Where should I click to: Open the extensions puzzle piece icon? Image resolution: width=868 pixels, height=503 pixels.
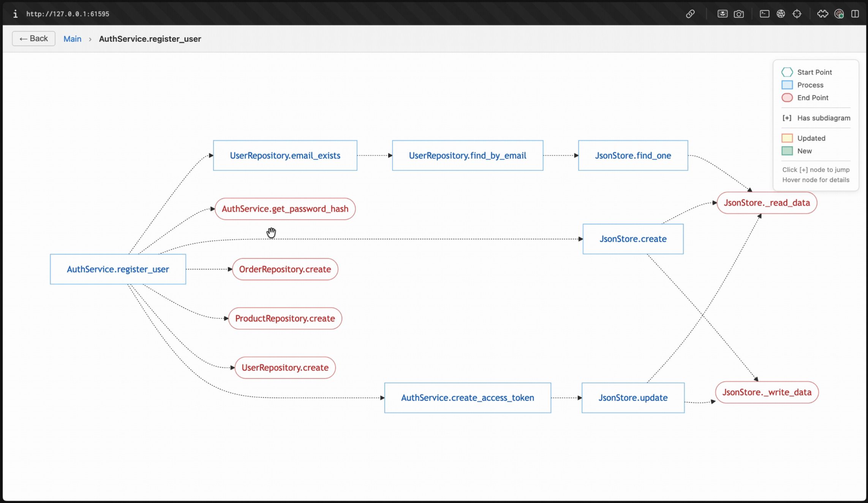point(822,14)
